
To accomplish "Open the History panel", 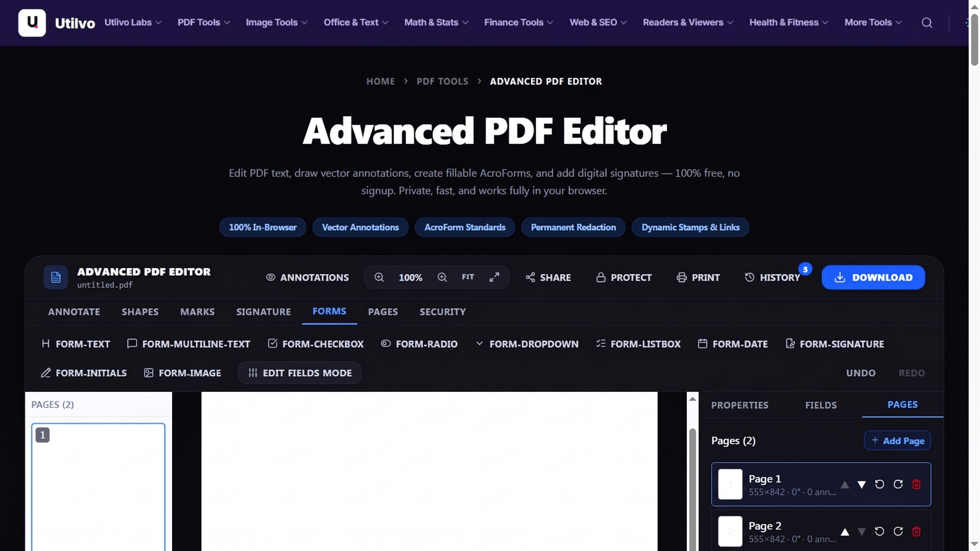I will pos(773,277).
